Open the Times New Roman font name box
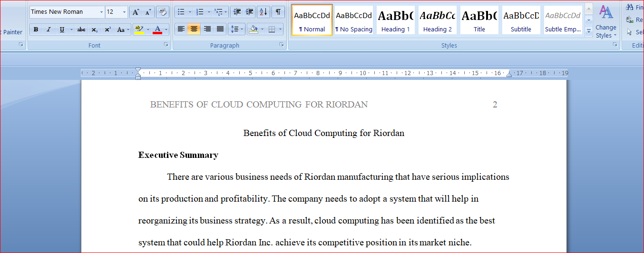 [x=67, y=12]
